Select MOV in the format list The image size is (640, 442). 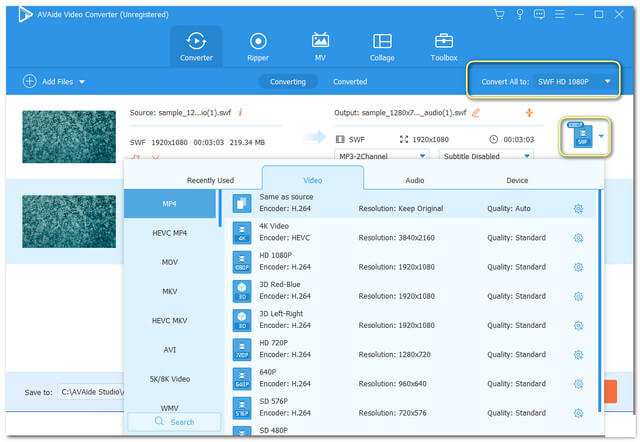170,262
